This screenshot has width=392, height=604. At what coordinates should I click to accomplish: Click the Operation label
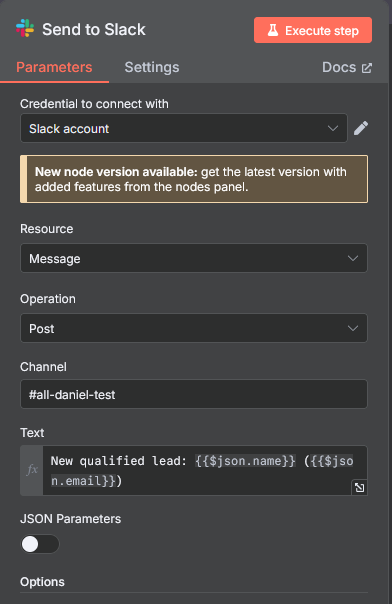pos(48,299)
